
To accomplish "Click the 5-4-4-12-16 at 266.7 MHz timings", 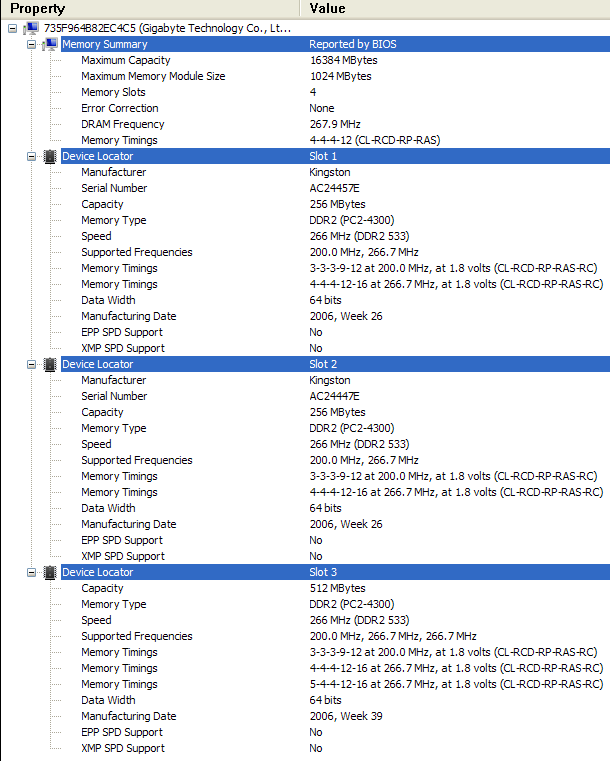I will point(456,684).
